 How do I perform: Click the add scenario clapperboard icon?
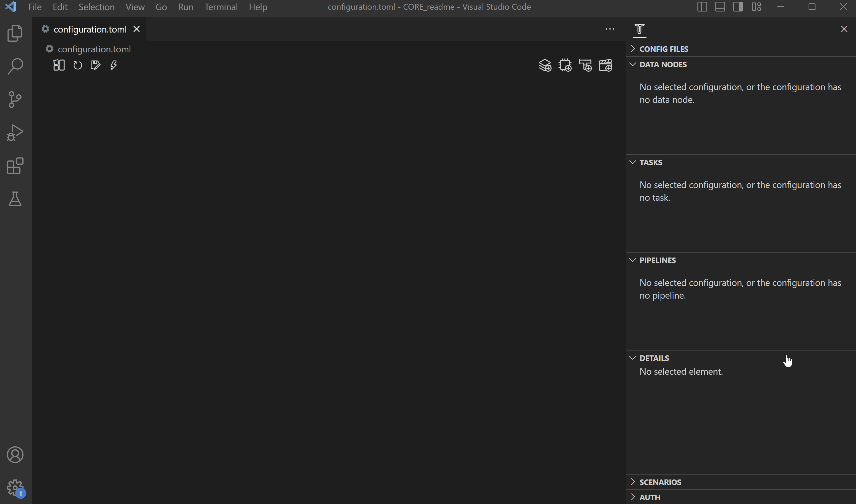(605, 65)
